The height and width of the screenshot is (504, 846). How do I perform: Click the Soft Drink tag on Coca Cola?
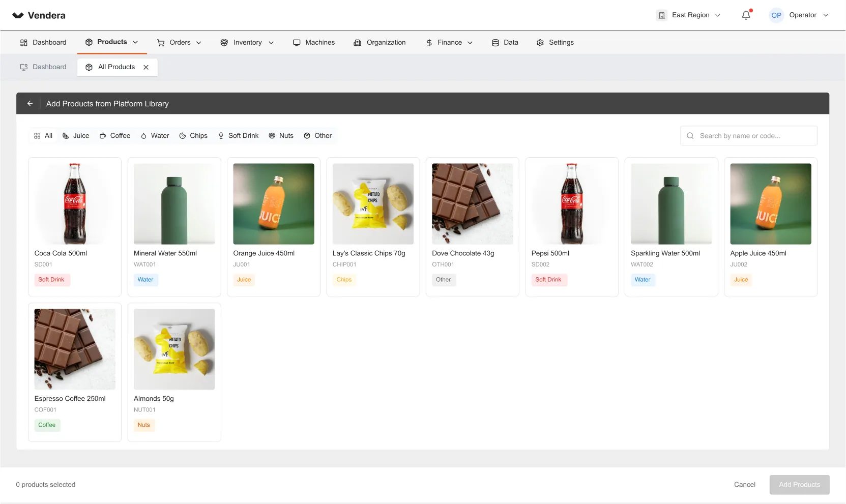click(x=51, y=280)
